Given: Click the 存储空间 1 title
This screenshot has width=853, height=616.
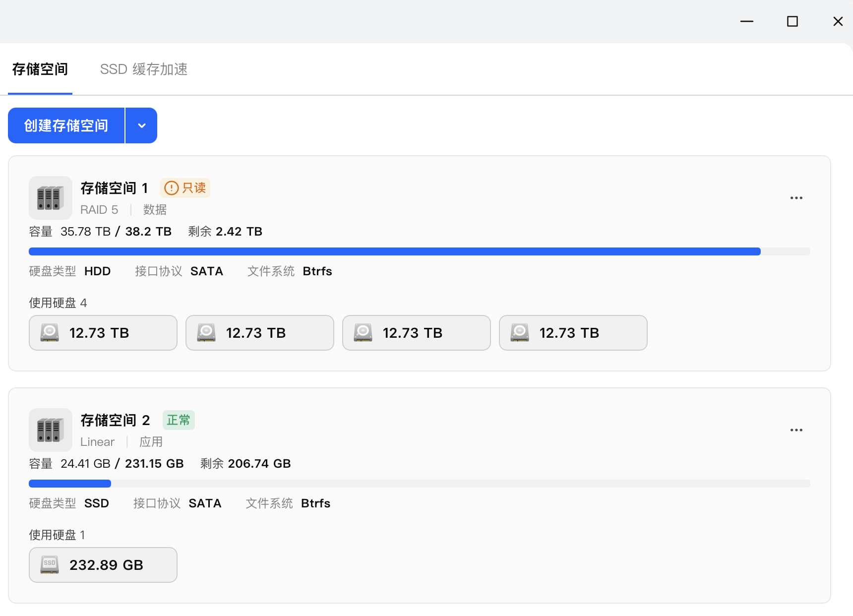Looking at the screenshot, I should coord(114,188).
